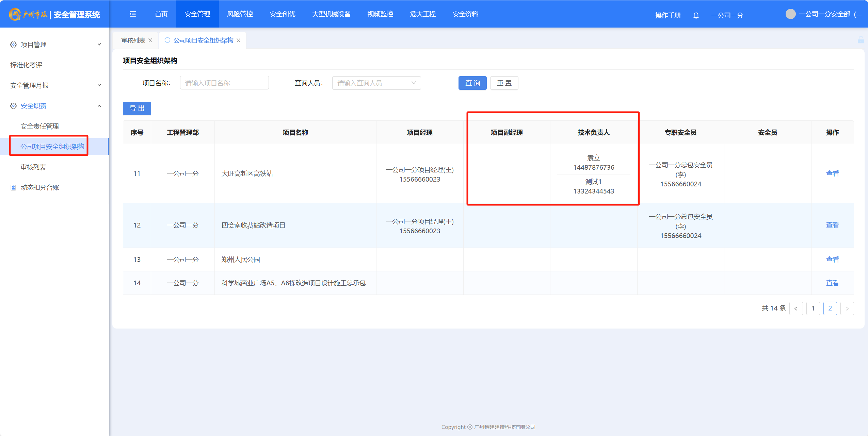Click the user avatar circle
The height and width of the screenshot is (436, 868).
point(790,14)
